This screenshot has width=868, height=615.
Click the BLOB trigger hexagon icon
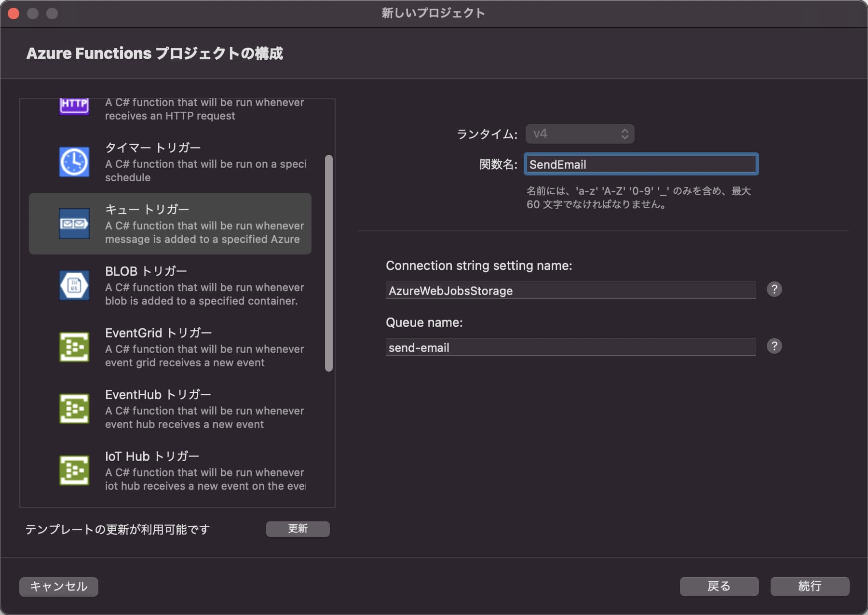[74, 285]
